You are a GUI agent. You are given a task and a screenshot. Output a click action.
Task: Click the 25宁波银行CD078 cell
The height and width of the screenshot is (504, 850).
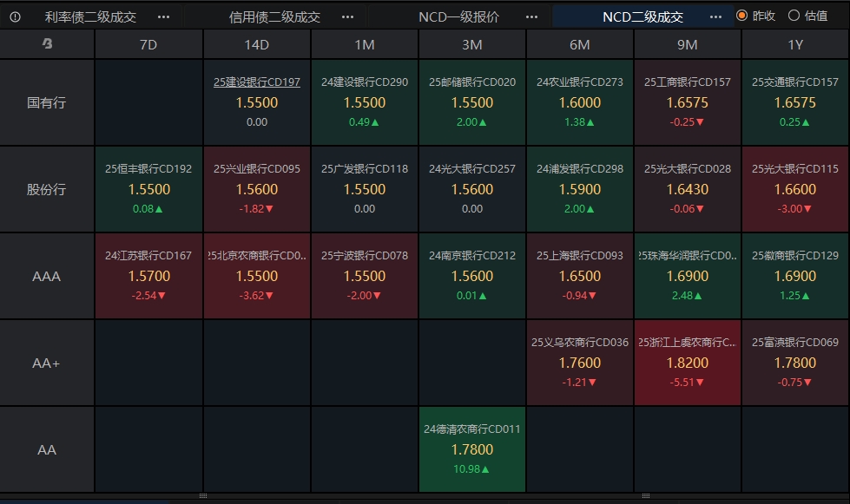[x=365, y=276]
